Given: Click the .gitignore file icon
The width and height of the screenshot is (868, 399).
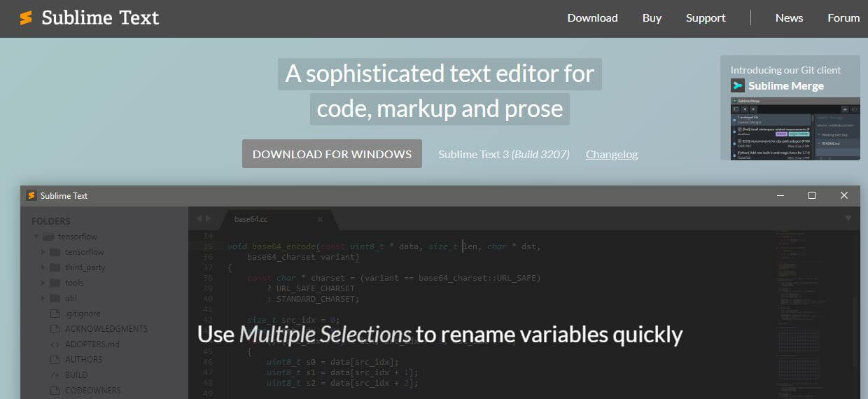Looking at the screenshot, I should [x=55, y=314].
